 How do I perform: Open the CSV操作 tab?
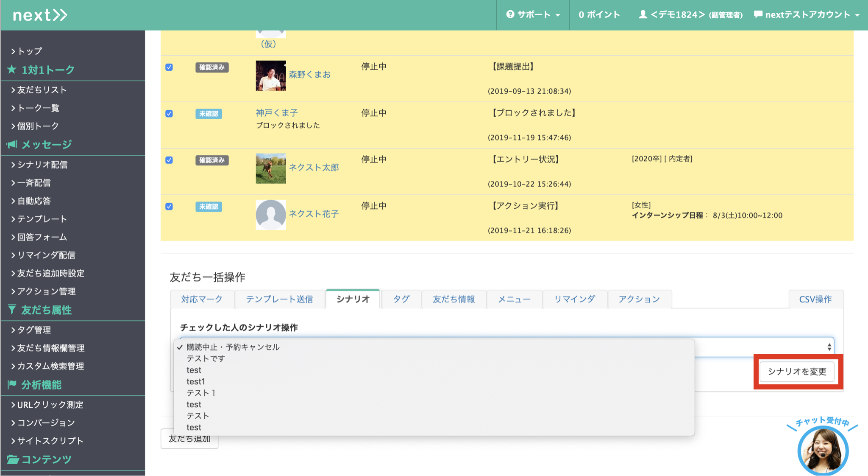pyautogui.click(x=815, y=299)
